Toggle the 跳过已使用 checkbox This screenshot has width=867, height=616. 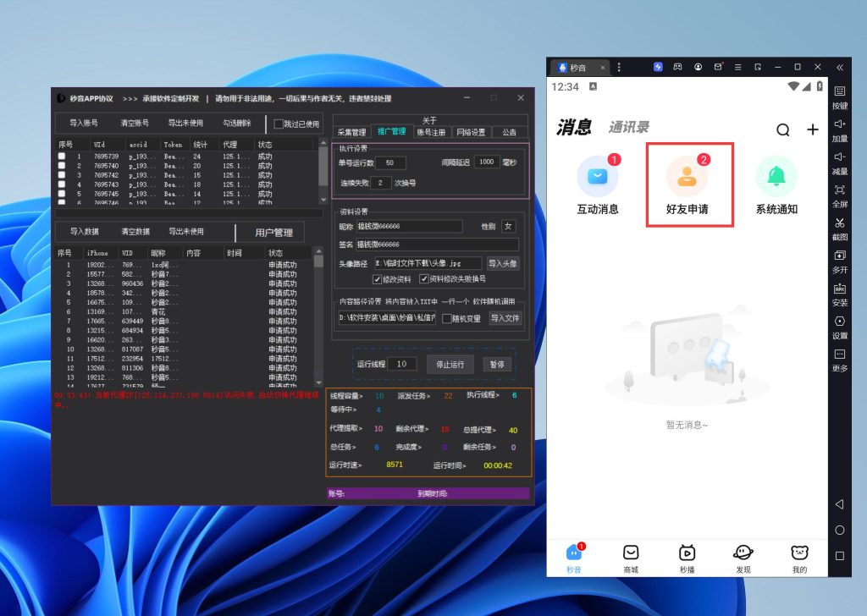click(279, 124)
